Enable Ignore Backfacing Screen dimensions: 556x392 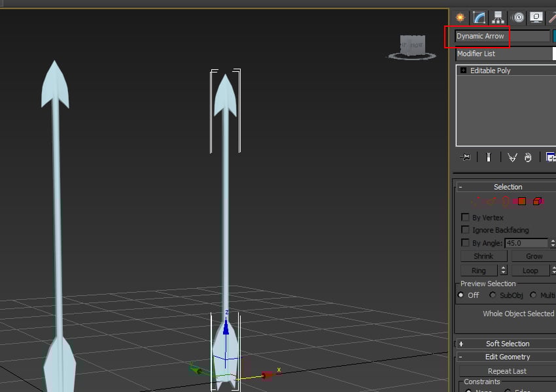tap(466, 229)
